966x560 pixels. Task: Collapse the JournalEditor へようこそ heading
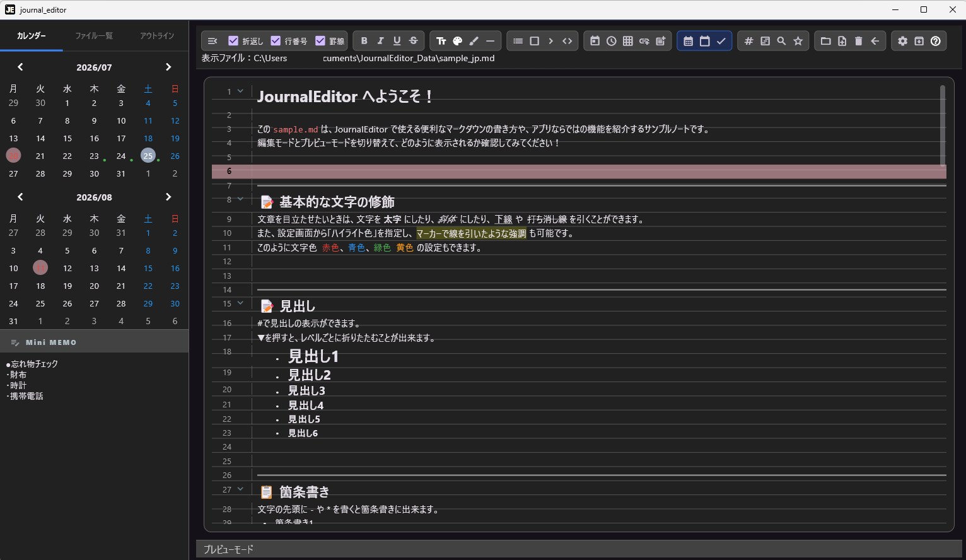tap(240, 91)
